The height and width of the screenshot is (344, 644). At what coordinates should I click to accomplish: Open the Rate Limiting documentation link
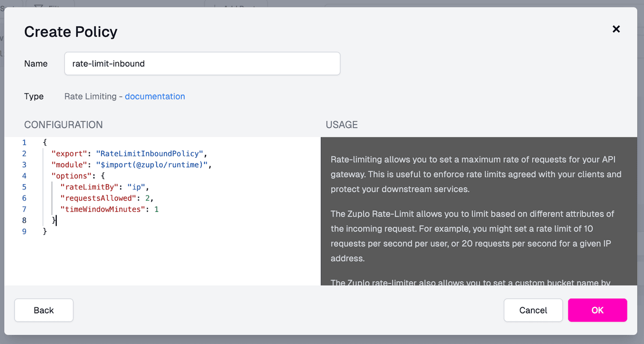coord(155,96)
